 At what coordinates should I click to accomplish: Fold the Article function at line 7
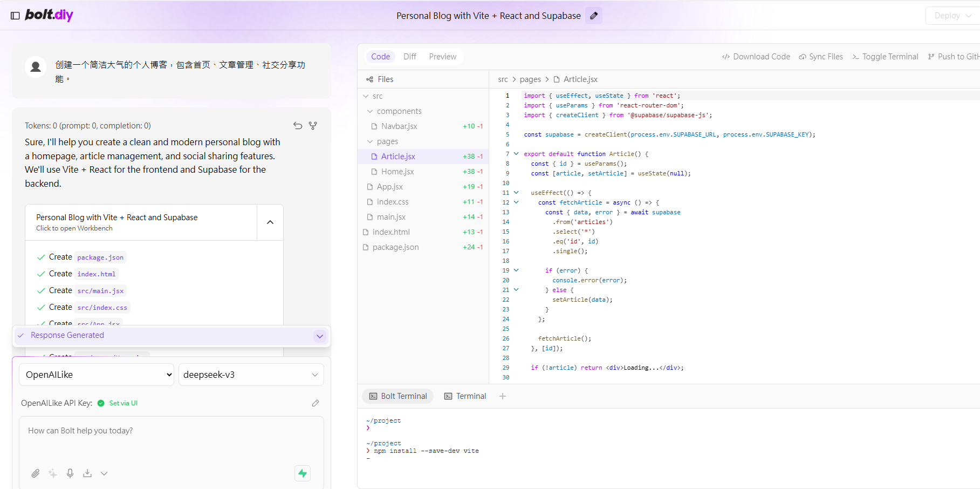pyautogui.click(x=516, y=154)
